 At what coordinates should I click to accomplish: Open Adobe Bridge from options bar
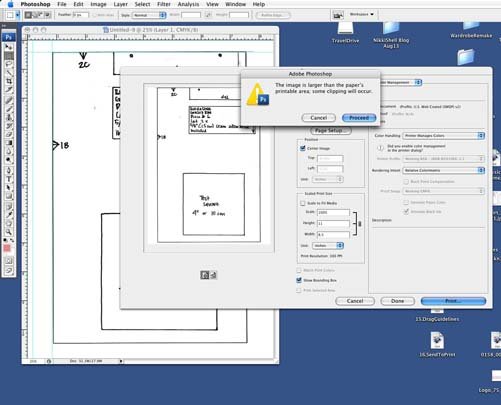pos(338,15)
